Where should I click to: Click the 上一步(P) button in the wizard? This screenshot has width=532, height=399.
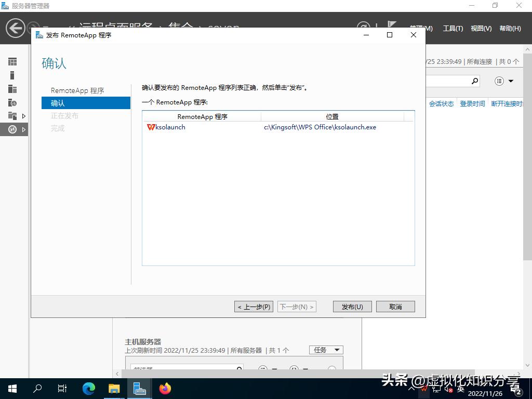point(254,307)
